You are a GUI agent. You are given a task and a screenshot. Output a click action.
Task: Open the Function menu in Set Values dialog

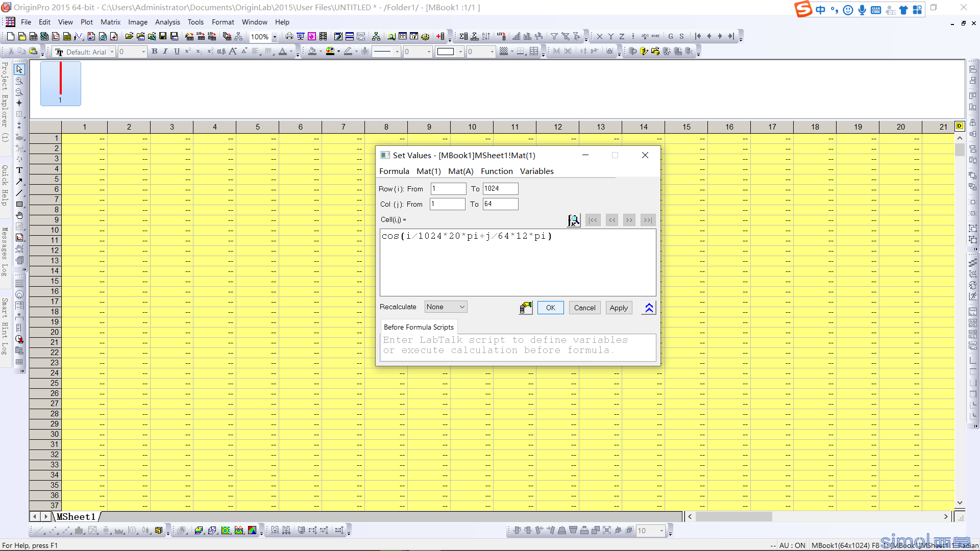497,171
